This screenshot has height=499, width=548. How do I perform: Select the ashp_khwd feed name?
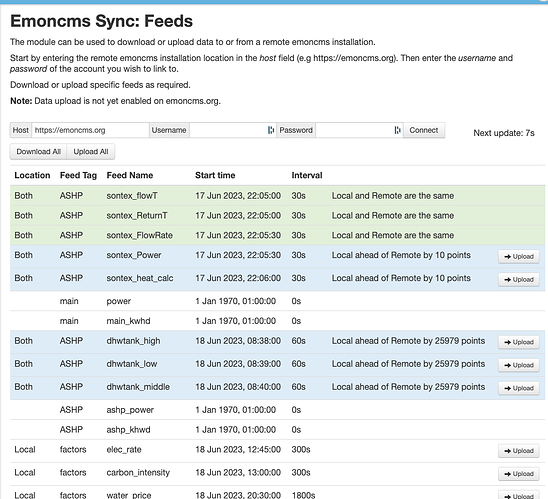(128, 430)
